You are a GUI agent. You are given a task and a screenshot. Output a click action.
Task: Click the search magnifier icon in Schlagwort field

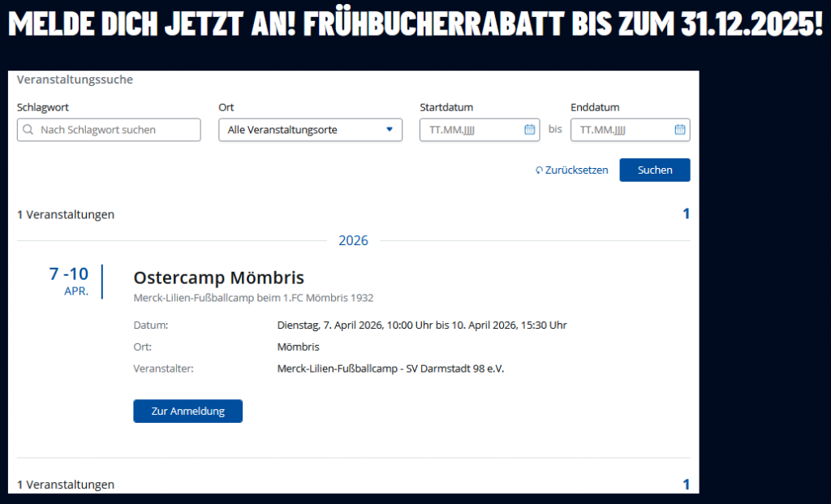coord(28,130)
